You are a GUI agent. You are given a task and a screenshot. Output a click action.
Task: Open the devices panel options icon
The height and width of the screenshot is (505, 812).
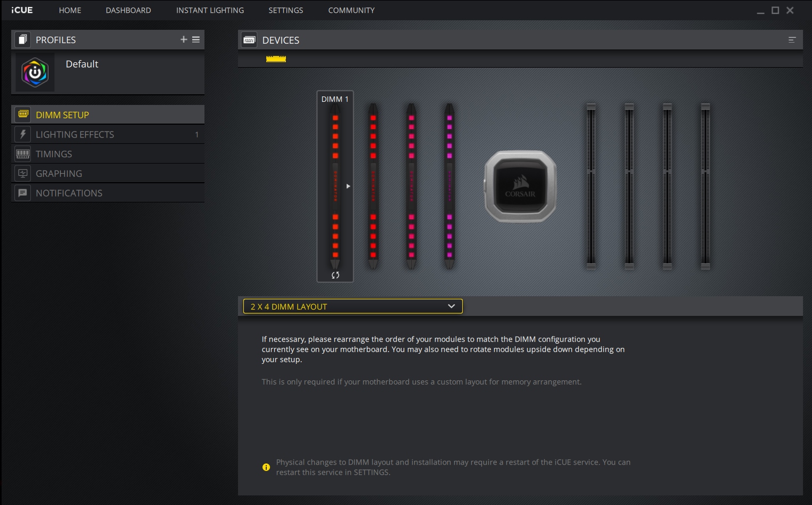pyautogui.click(x=792, y=40)
